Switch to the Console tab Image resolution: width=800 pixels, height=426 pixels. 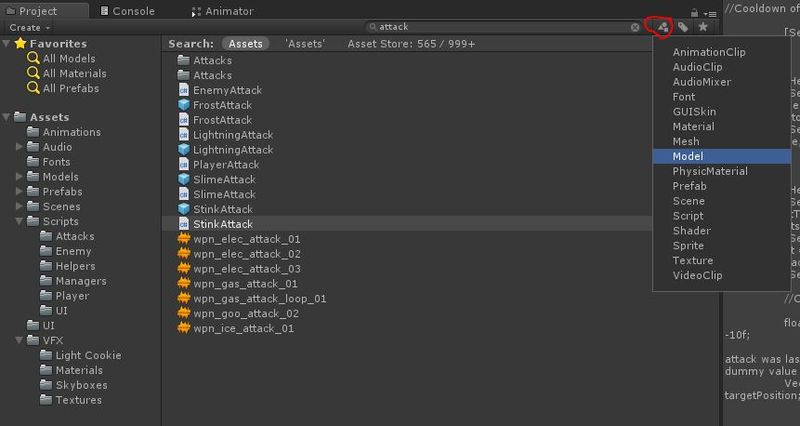tap(127, 11)
